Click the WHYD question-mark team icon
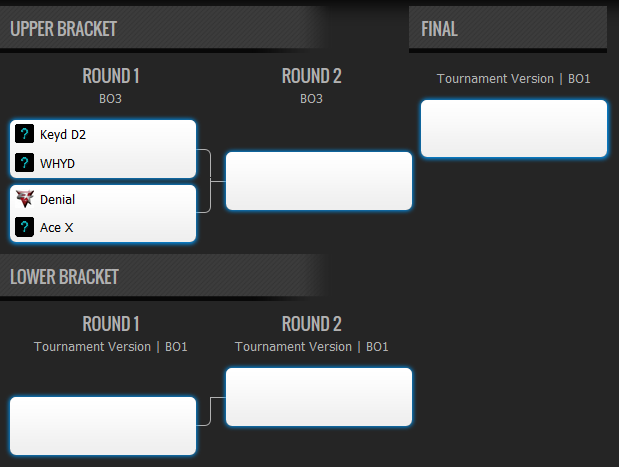Image resolution: width=619 pixels, height=467 pixels. [24, 163]
